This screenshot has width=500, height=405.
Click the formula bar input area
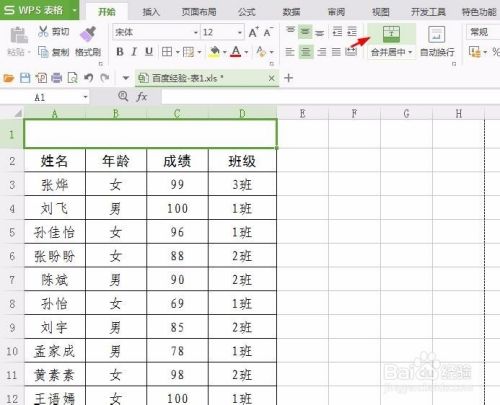[x=331, y=97]
